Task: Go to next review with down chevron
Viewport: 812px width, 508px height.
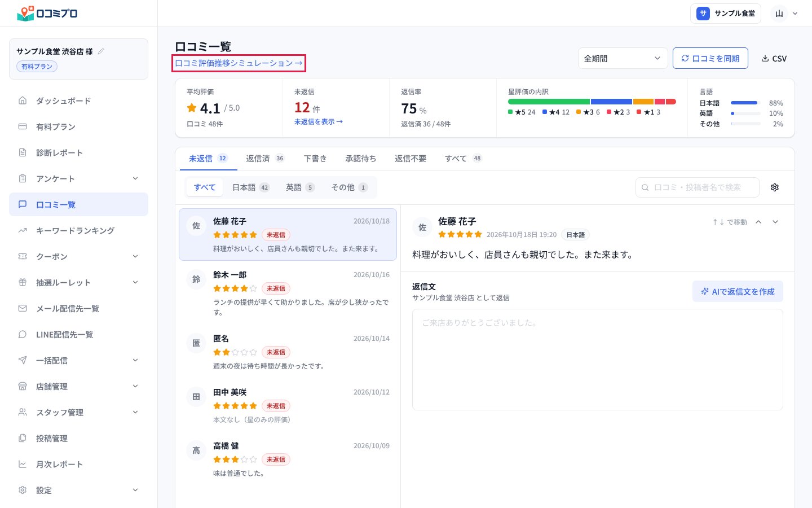Action: pos(775,222)
